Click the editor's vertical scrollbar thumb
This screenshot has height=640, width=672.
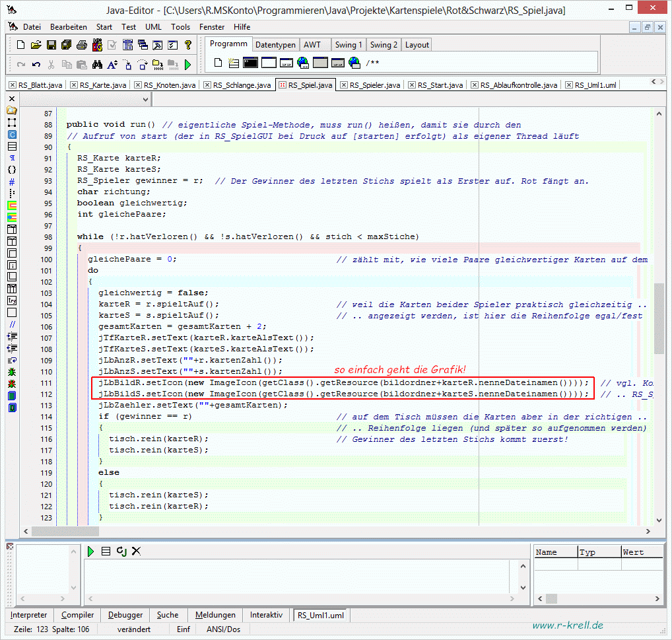(x=659, y=317)
